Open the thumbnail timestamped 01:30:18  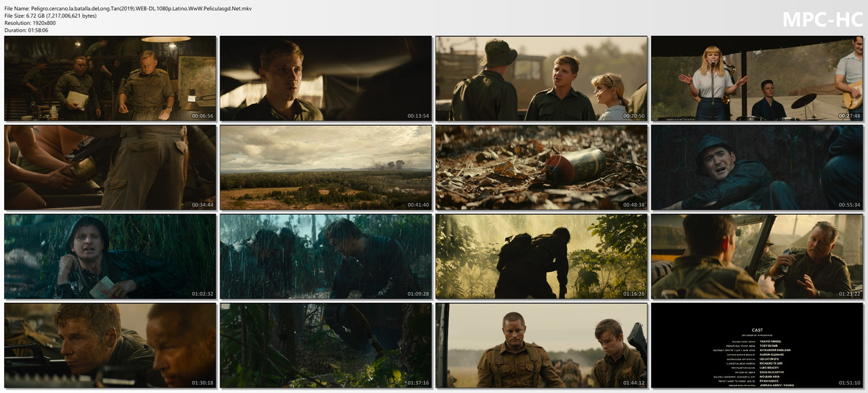110,346
